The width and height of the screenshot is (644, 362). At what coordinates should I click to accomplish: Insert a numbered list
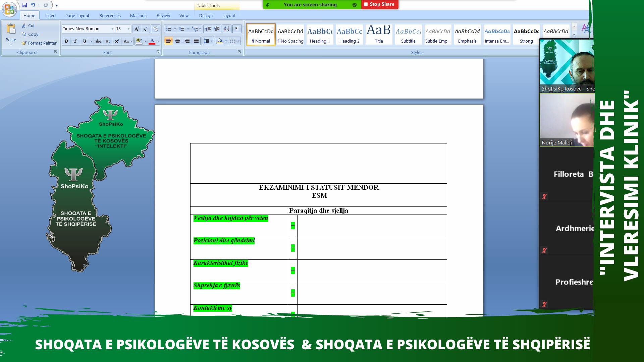click(182, 29)
